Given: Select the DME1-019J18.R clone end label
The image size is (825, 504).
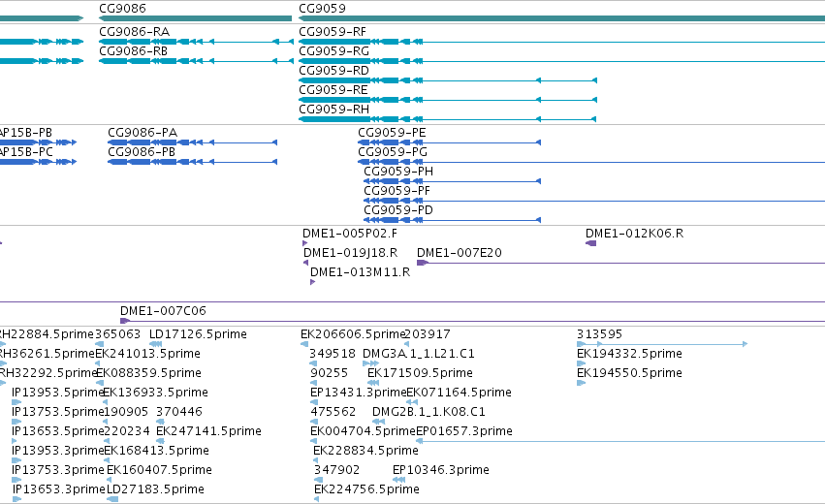Looking at the screenshot, I should click(350, 253).
